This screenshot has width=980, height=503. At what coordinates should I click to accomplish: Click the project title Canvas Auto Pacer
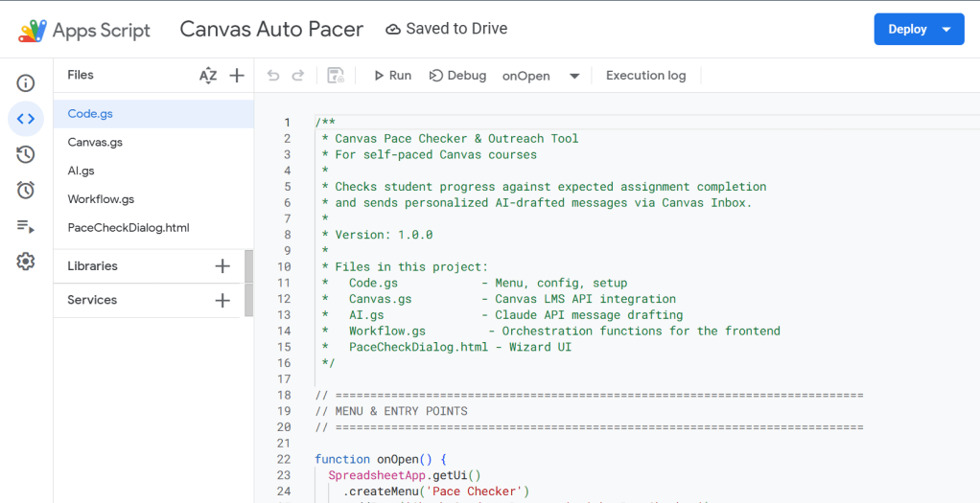coord(271,29)
